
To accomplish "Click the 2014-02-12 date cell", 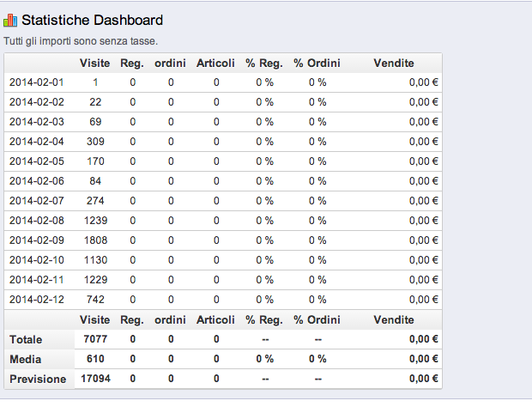I will pos(36,300).
